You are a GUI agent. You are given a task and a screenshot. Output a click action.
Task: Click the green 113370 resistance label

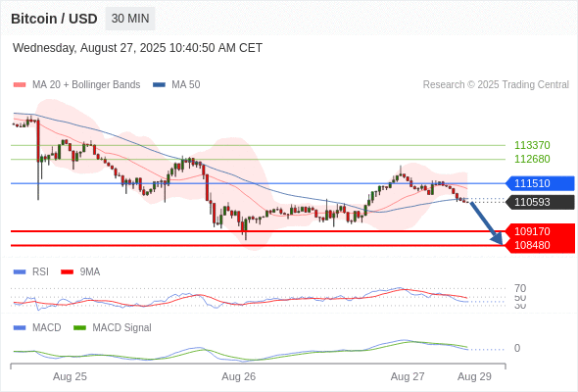click(532, 145)
